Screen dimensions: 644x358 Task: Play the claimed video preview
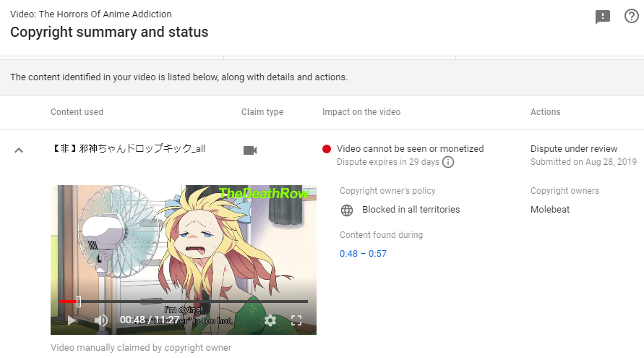72,320
